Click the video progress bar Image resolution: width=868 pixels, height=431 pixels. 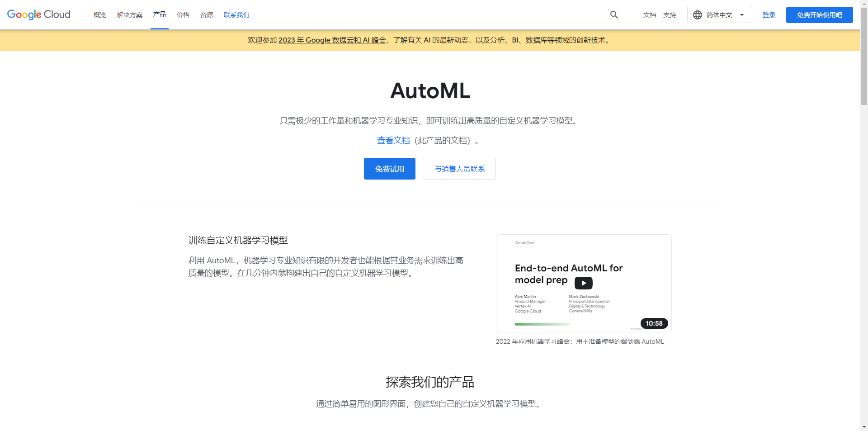tap(543, 324)
